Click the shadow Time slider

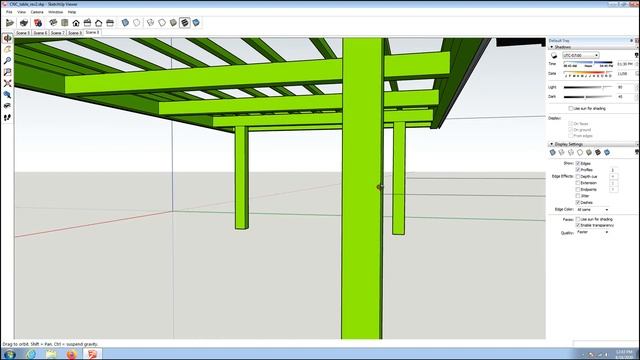[588, 63]
